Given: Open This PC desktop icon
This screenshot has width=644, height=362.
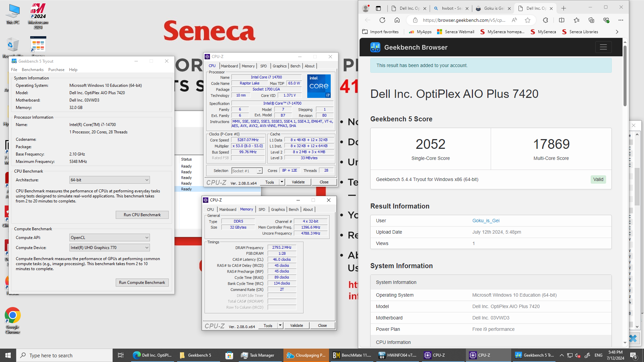Looking at the screenshot, I should coord(13,14).
